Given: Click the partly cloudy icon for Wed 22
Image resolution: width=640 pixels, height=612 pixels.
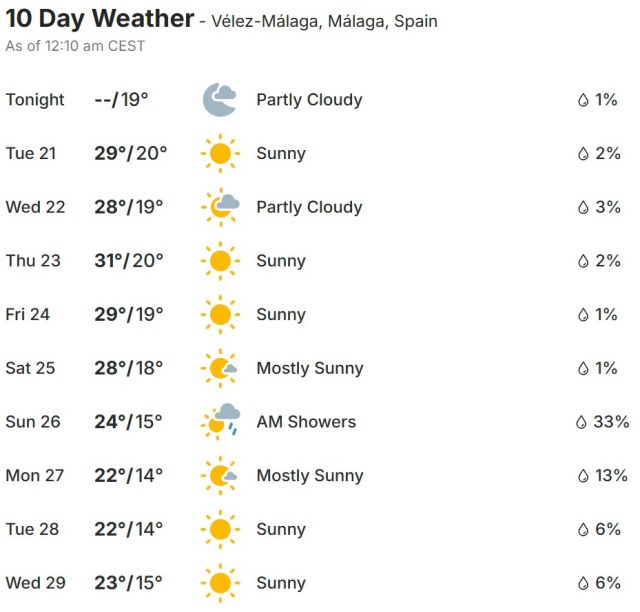Looking at the screenshot, I should [x=220, y=207].
